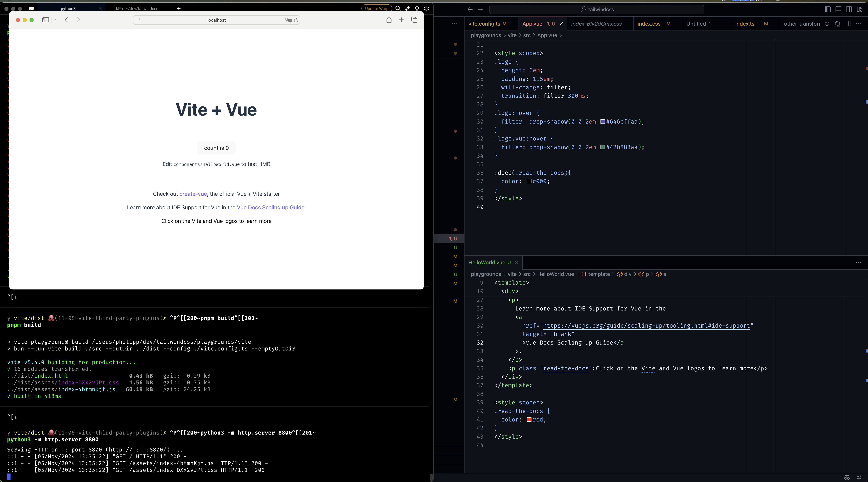Click the 'count is 0' button
The height and width of the screenshot is (482, 868).
[x=216, y=148]
